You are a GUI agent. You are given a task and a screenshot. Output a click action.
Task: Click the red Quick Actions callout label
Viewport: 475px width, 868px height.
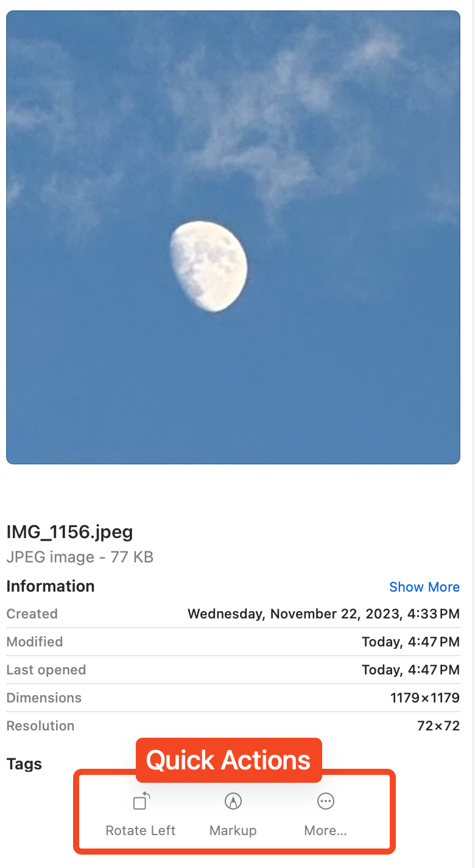click(x=228, y=760)
